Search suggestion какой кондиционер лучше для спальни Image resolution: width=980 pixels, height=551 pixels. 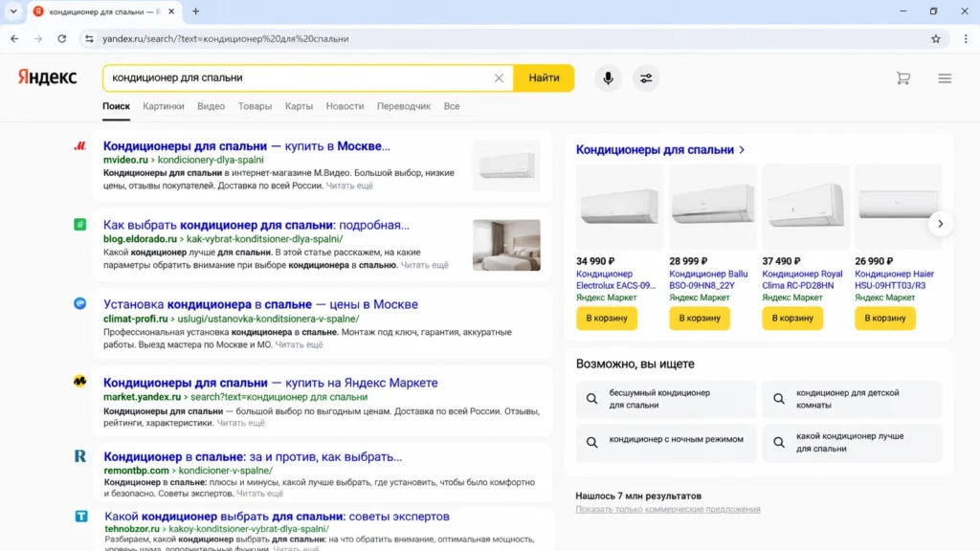tap(852, 442)
